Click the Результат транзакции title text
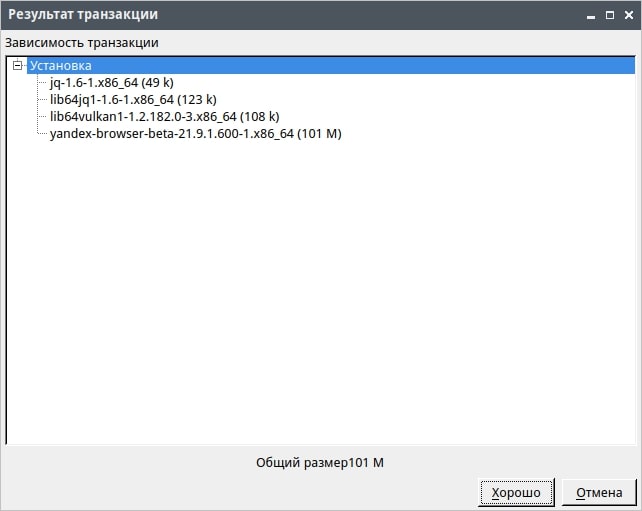 tap(83, 15)
